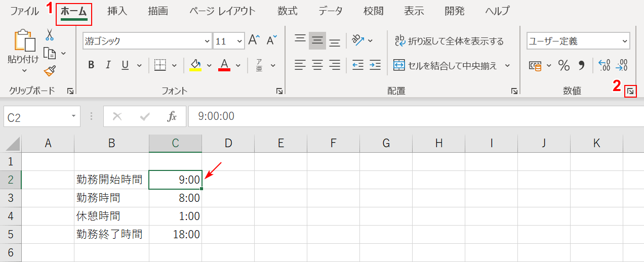
Task: Align text to middle vertically
Action: tap(317, 40)
